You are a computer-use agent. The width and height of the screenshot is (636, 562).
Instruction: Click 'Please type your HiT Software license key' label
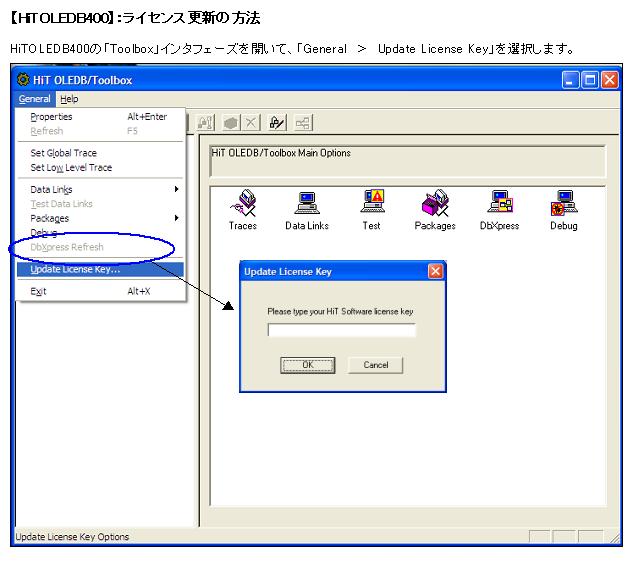coord(340,311)
